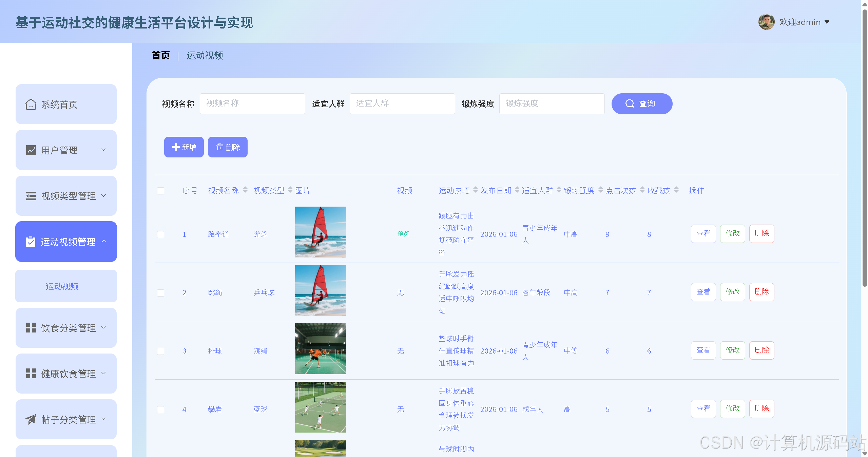The height and width of the screenshot is (457, 868).
Task: Sort by 锻炼强度 column arrows
Action: tap(601, 190)
